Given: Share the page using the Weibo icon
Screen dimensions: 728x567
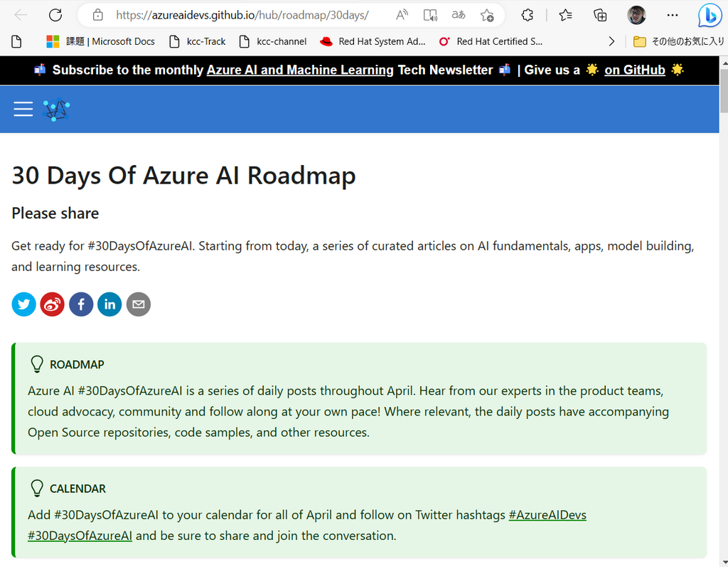Looking at the screenshot, I should [52, 304].
